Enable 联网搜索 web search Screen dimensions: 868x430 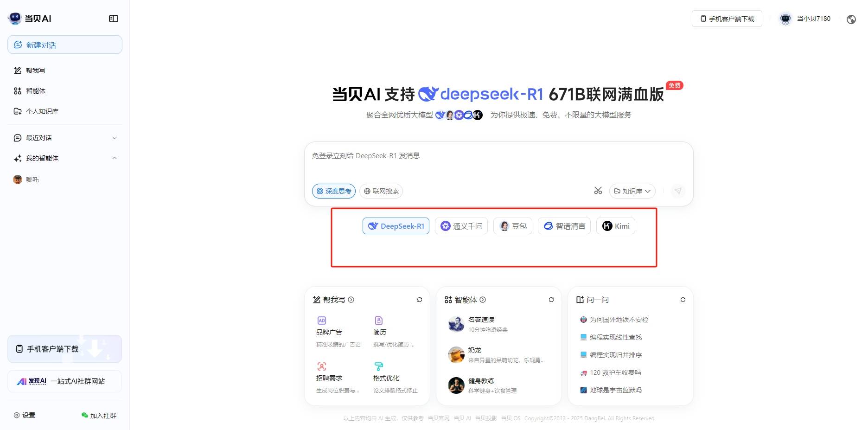381,191
